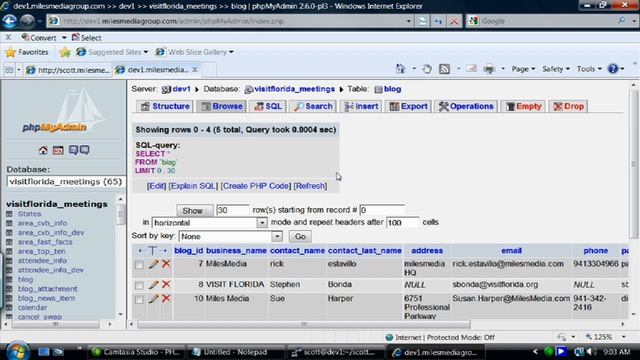This screenshot has height=360, width=640.
Task: Click the volume speaker tray icon
Action: pos(590,351)
